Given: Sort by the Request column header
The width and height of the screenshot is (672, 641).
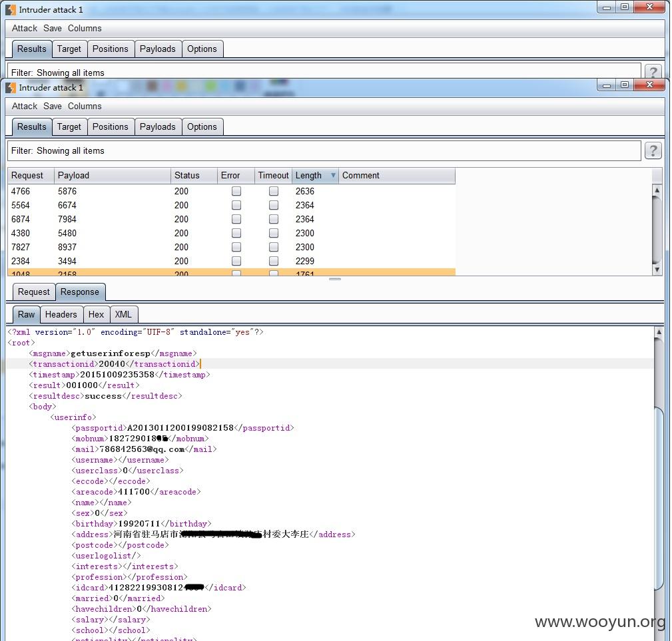Looking at the screenshot, I should [31, 176].
